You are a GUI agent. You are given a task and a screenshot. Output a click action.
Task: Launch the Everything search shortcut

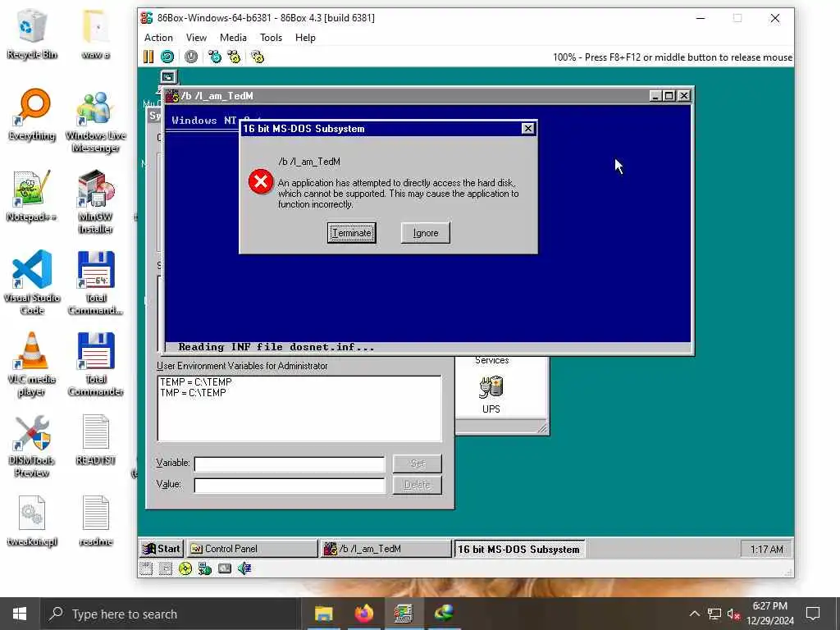[x=32, y=115]
